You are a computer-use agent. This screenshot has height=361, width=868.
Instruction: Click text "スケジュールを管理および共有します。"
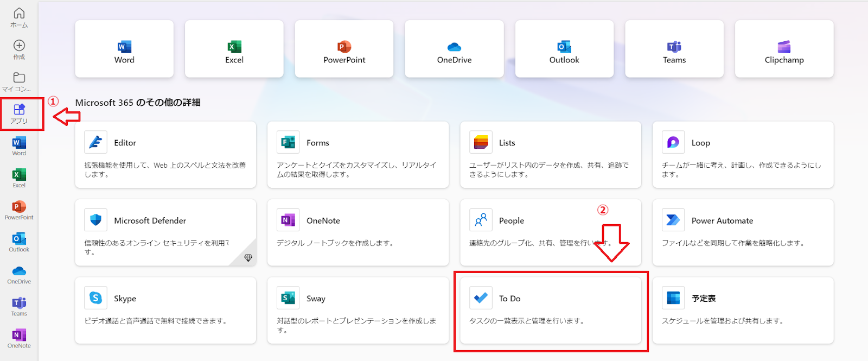pyautogui.click(x=723, y=321)
